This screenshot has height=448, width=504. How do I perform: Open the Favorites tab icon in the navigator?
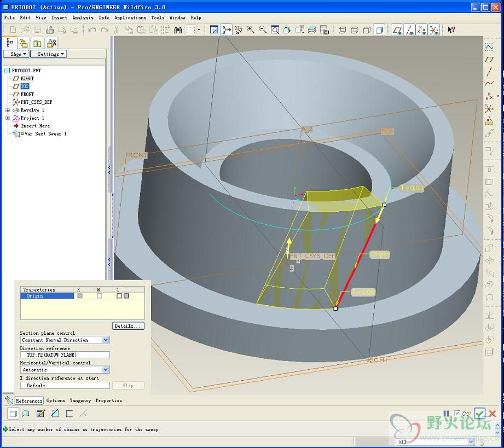(37, 43)
